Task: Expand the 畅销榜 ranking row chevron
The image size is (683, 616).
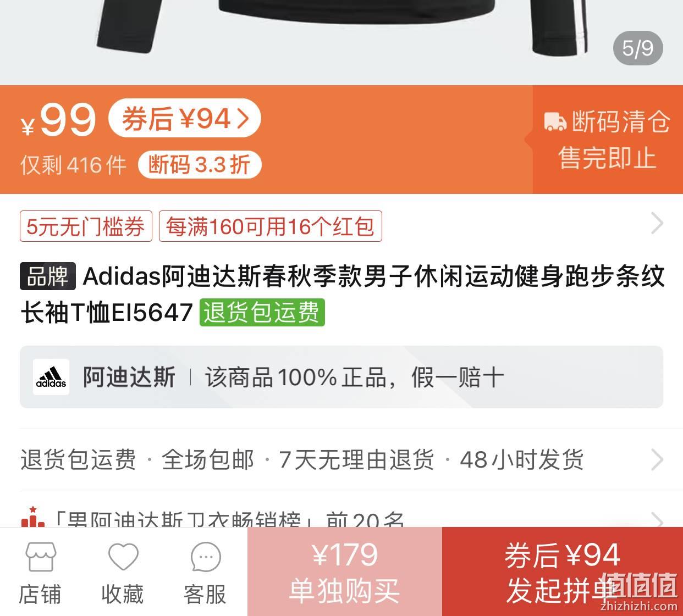Action: (x=657, y=519)
